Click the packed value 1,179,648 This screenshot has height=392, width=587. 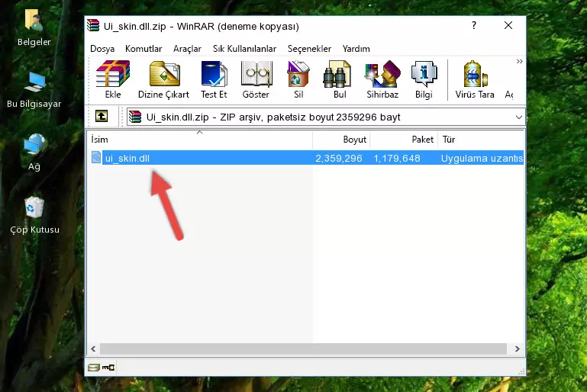pos(397,158)
